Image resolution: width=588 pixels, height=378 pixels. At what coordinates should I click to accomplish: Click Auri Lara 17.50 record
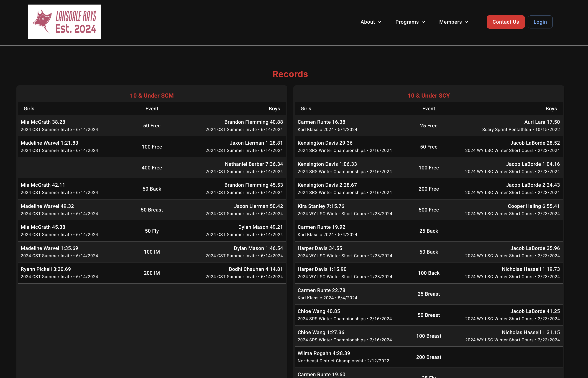coord(542,122)
